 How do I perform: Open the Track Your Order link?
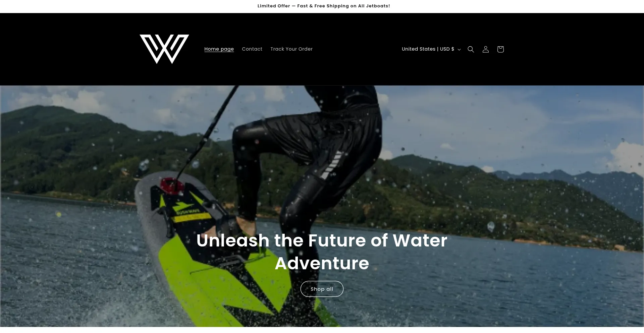(291, 49)
